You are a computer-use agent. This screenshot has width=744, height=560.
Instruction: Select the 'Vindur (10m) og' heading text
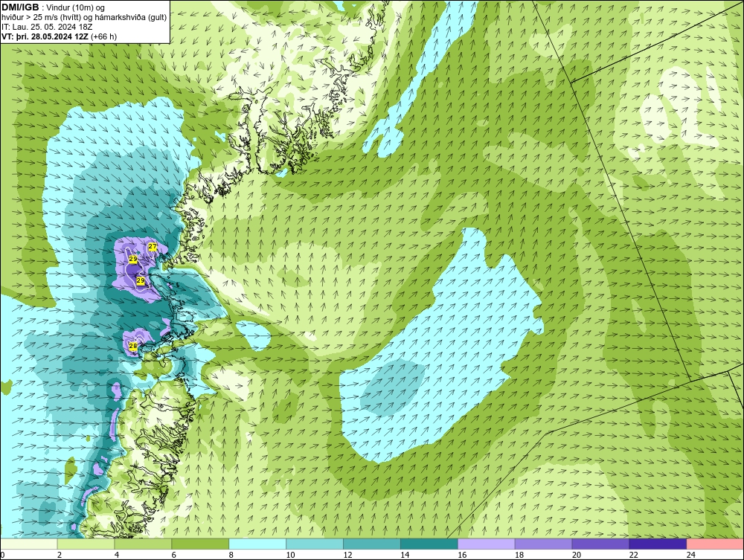[x=77, y=7]
